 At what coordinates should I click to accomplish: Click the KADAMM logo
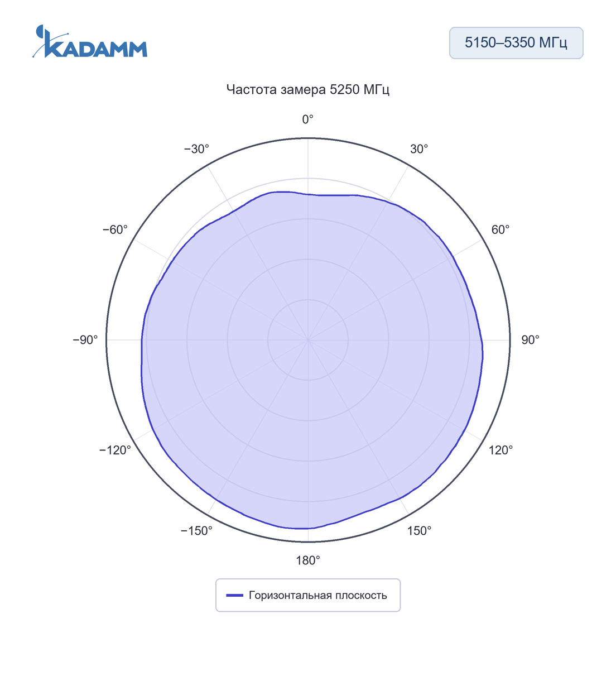[90, 41]
